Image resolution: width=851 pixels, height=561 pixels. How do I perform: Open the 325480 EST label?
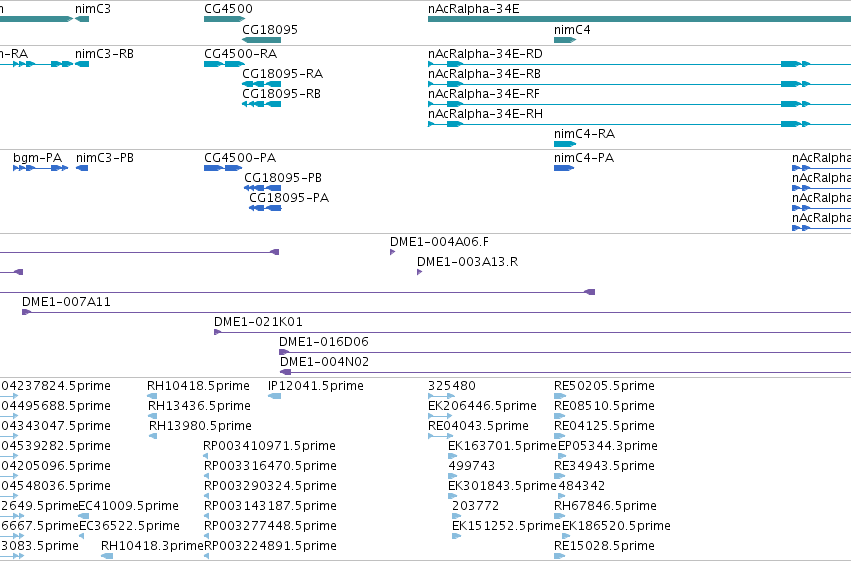click(452, 386)
